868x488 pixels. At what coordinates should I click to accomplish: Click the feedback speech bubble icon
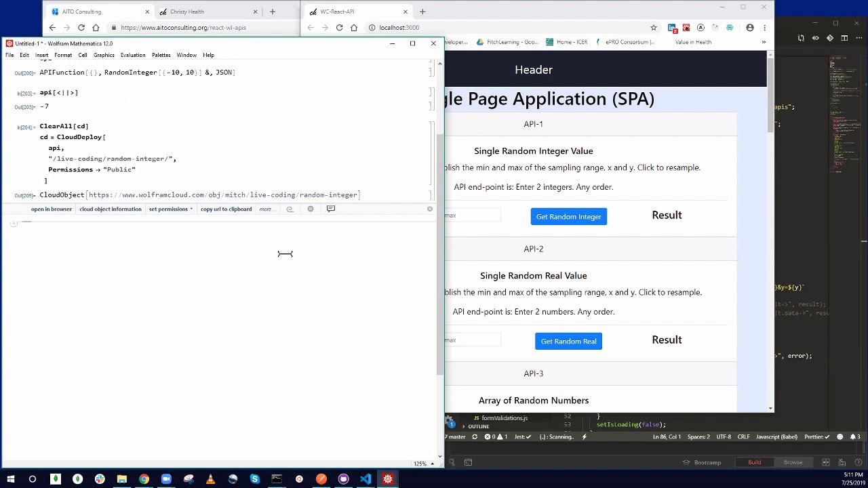pos(331,209)
